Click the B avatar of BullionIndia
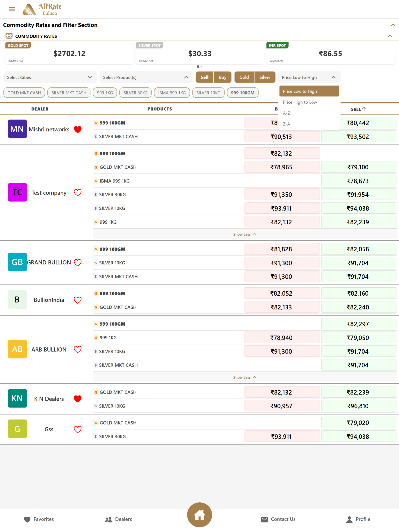Screen dimensions: 399x532 tap(17, 299)
